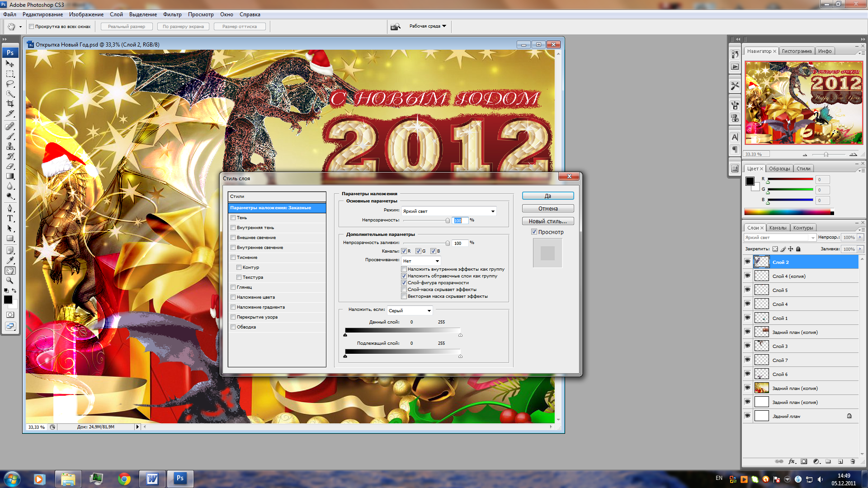This screenshot has height=488, width=868.
Task: Open the Просвечивание knockout dropdown
Action: click(x=421, y=261)
